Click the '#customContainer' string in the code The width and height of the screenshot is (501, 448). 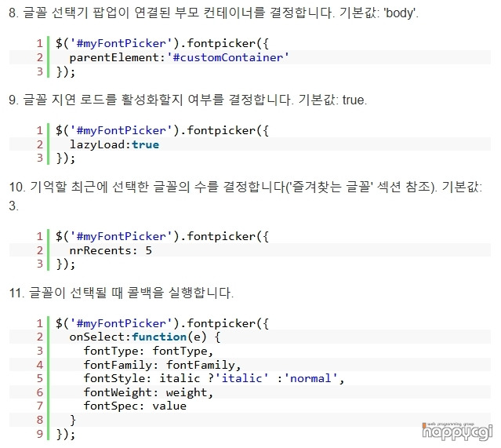coord(228,57)
